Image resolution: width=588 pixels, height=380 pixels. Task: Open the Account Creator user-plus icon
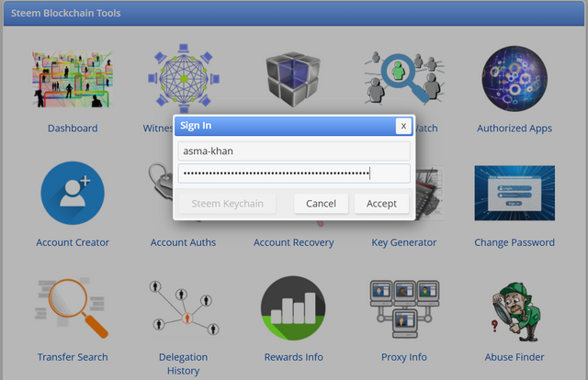73,193
